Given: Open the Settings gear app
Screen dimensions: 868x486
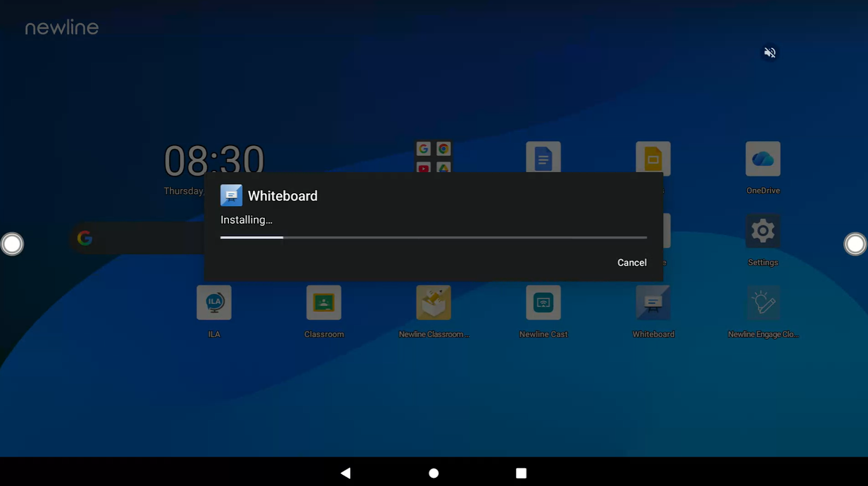Looking at the screenshot, I should pyautogui.click(x=763, y=231).
